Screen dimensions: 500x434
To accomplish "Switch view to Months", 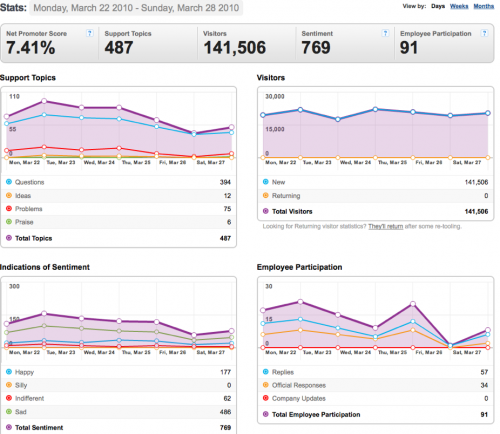I will point(484,6).
